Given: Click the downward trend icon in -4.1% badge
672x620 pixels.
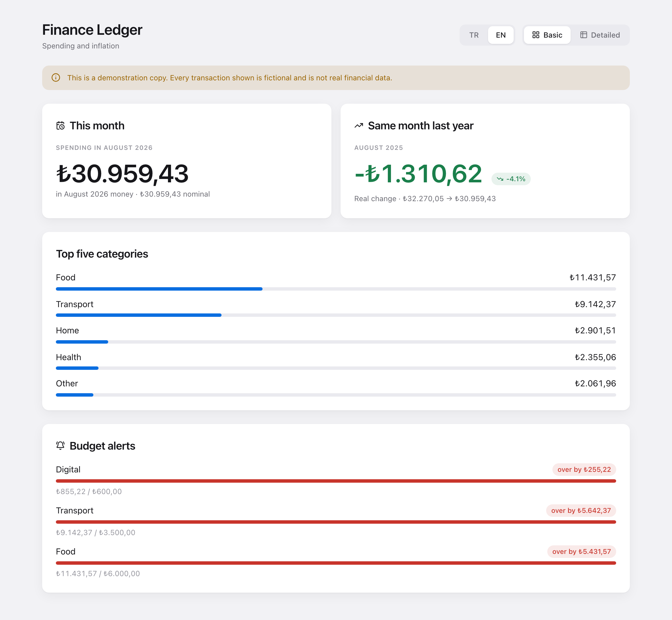Looking at the screenshot, I should 500,179.
